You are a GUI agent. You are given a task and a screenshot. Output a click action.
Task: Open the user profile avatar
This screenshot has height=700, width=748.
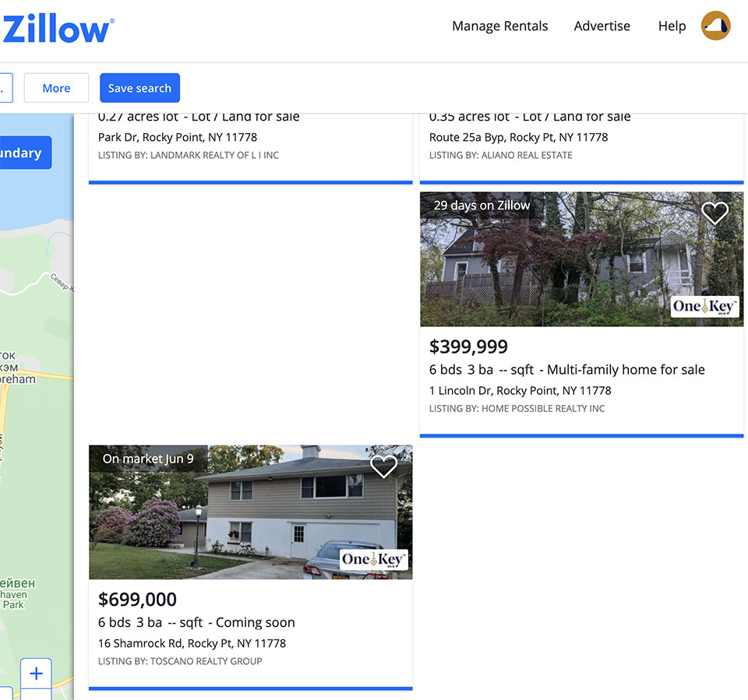pos(715,26)
